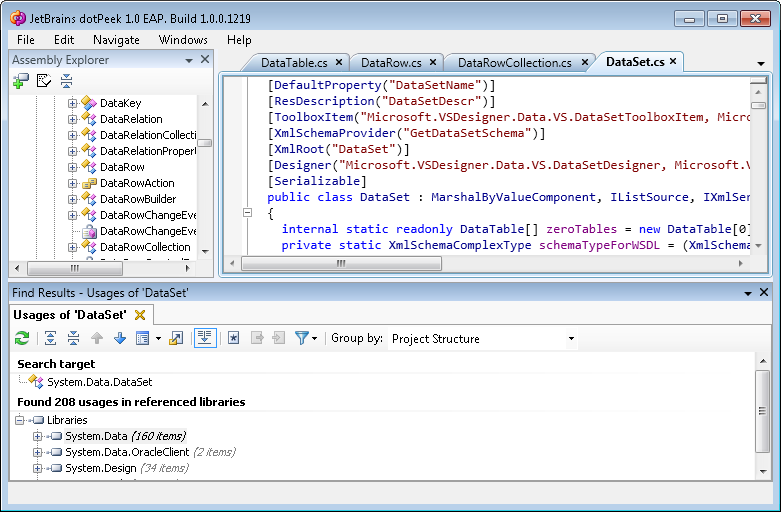
Task: Expand the System.Design results node
Action: 37,468
